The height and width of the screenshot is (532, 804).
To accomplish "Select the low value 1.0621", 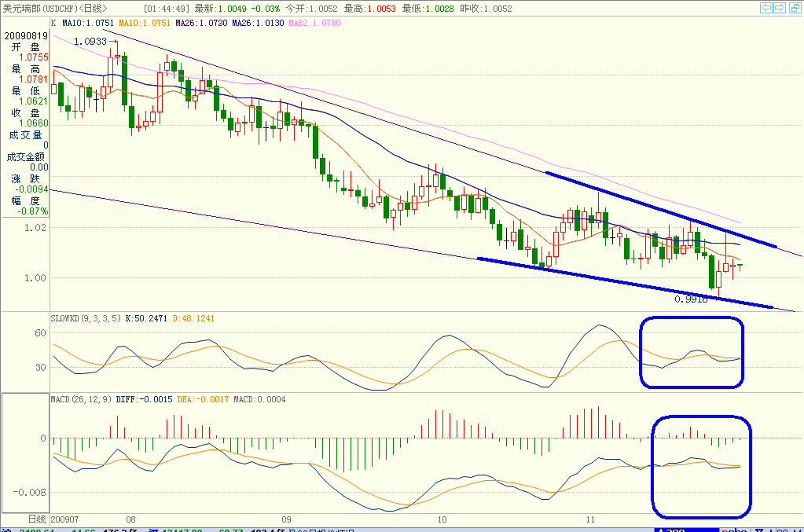I will [x=34, y=101].
